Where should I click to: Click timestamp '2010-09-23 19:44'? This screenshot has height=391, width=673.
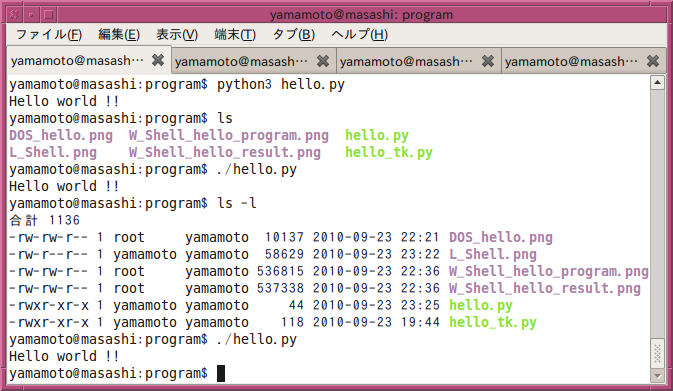(x=376, y=322)
